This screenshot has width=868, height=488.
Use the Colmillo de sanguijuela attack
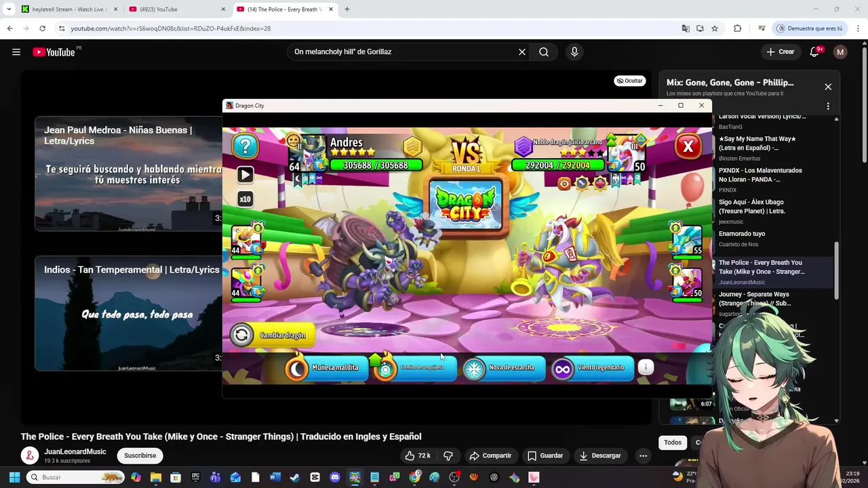pyautogui.click(x=415, y=367)
